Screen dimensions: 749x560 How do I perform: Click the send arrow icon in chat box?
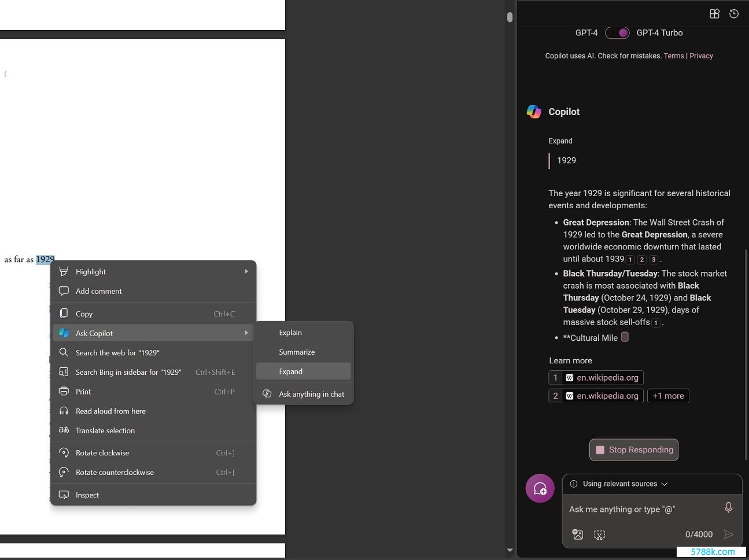pos(729,535)
